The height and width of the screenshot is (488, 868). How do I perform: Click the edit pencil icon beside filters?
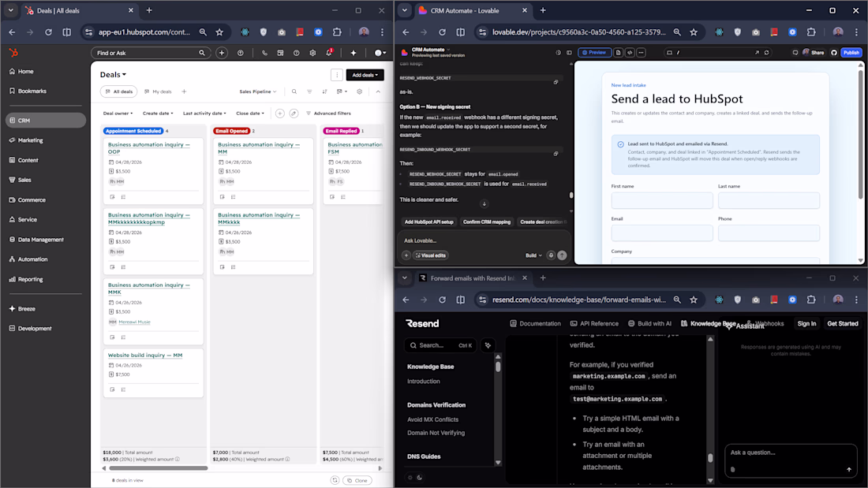click(294, 114)
